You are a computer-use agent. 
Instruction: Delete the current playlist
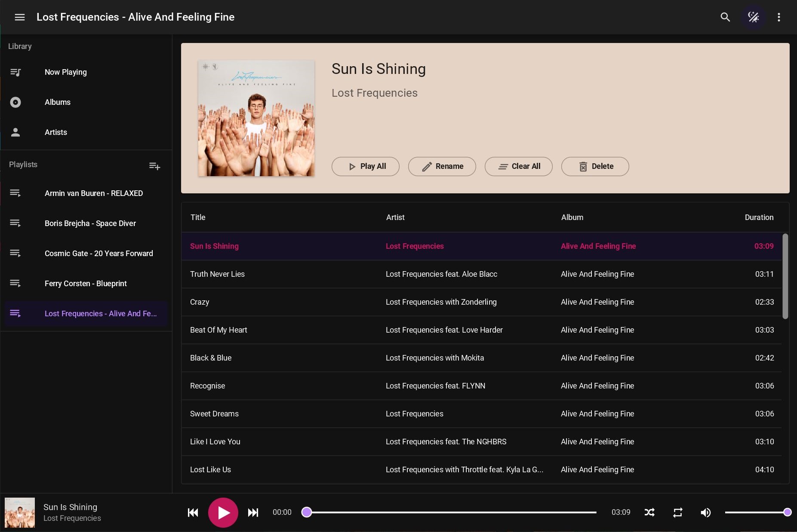click(x=595, y=166)
